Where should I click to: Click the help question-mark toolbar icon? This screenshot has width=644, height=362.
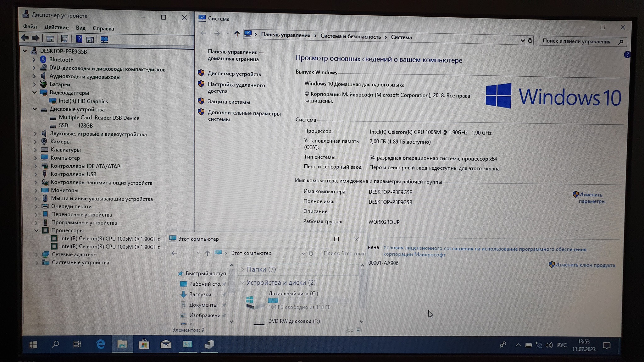[x=79, y=39]
